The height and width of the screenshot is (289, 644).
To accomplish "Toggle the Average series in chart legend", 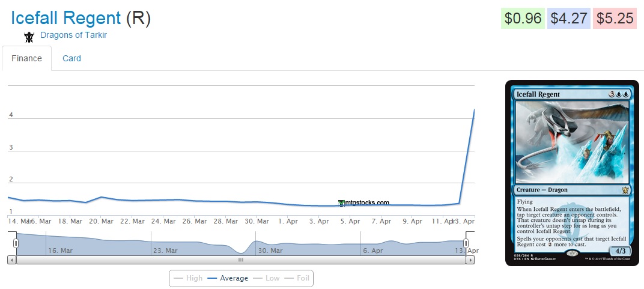I will tap(228, 278).
